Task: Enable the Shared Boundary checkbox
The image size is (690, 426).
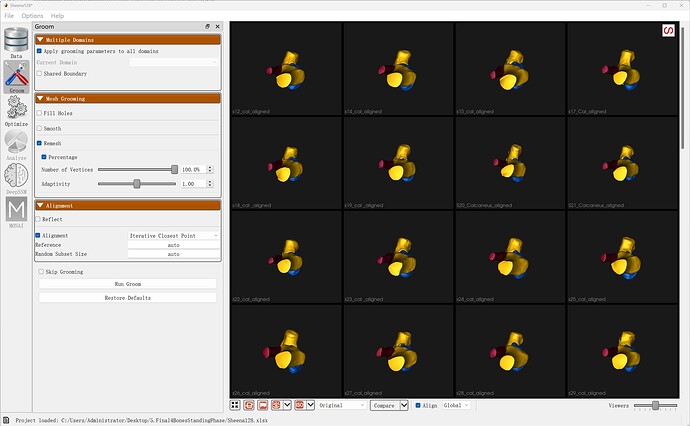Action: pyautogui.click(x=39, y=73)
